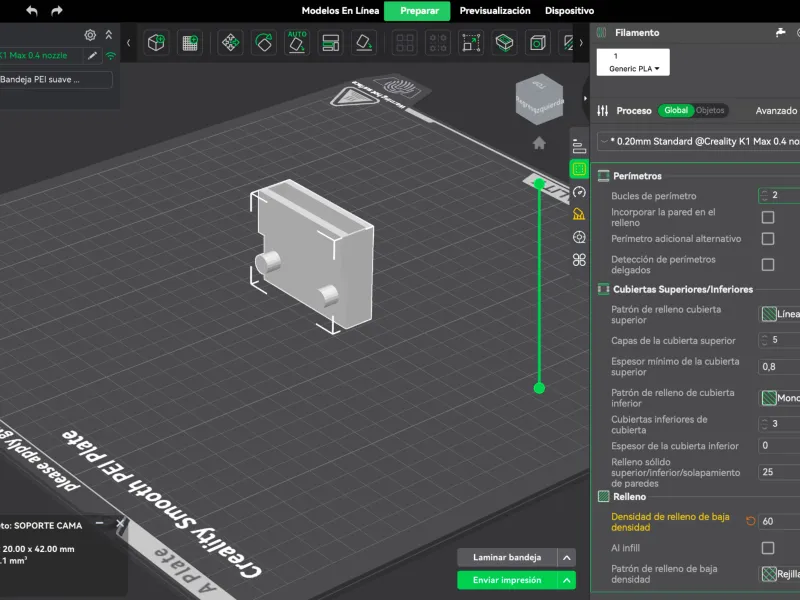This screenshot has width=800, height=600.
Task: Switch to the Previsualización tab
Action: click(495, 11)
